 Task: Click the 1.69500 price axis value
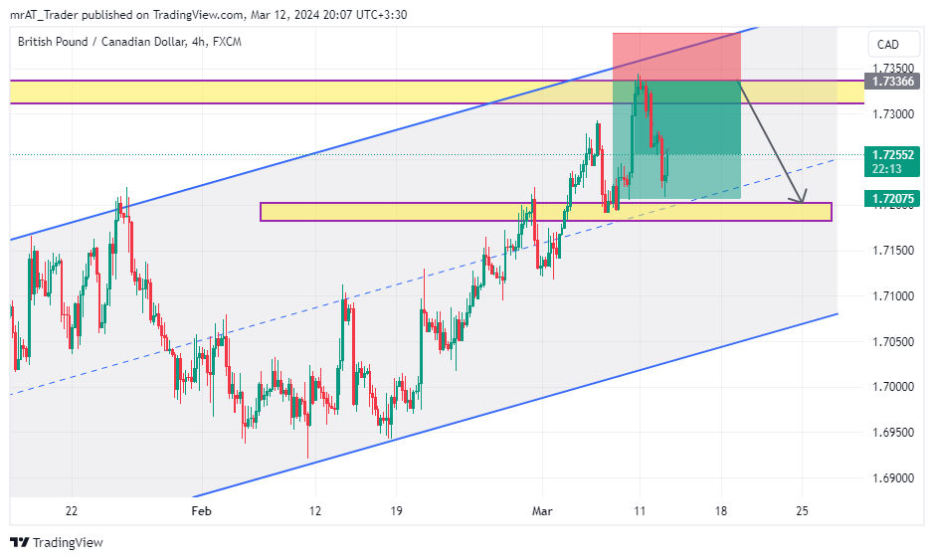click(x=893, y=433)
